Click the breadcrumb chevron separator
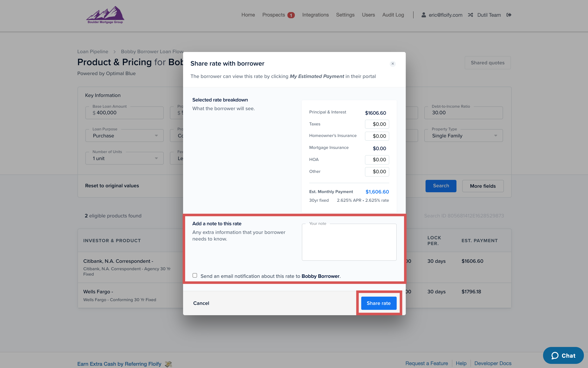Viewport: 588px width, 368px height. click(115, 52)
